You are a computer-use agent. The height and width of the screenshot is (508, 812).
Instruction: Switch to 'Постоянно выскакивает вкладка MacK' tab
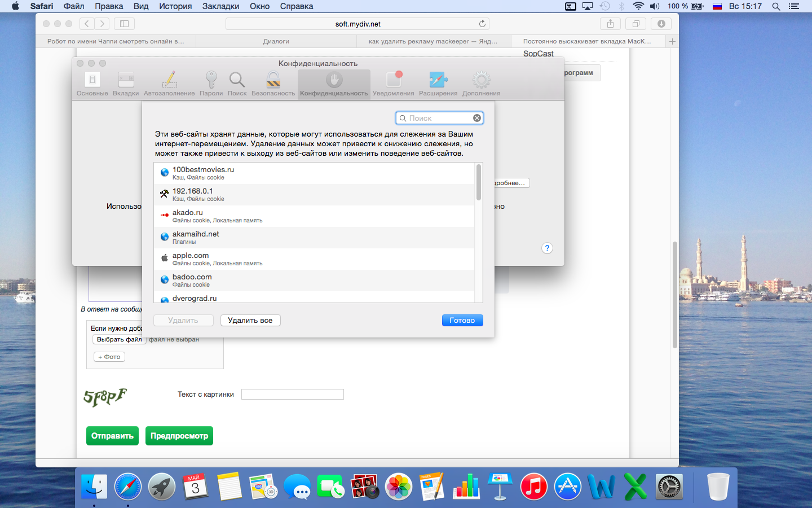(x=588, y=41)
